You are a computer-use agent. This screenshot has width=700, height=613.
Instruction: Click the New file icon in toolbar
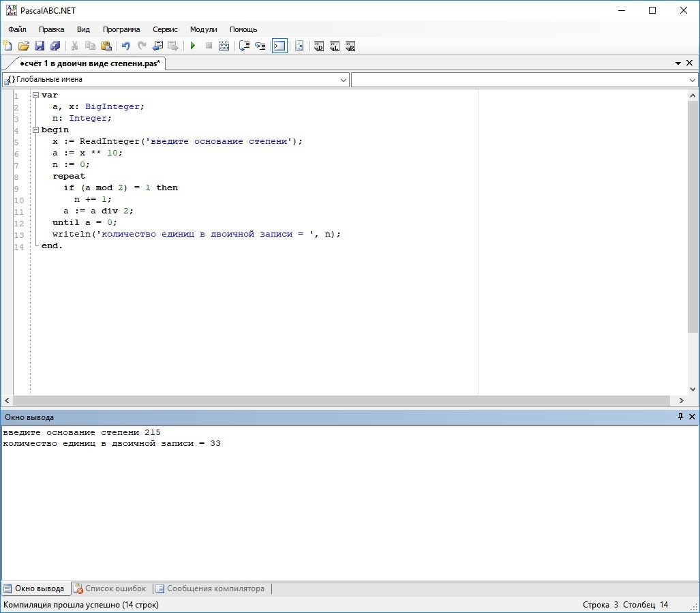tap(7, 46)
